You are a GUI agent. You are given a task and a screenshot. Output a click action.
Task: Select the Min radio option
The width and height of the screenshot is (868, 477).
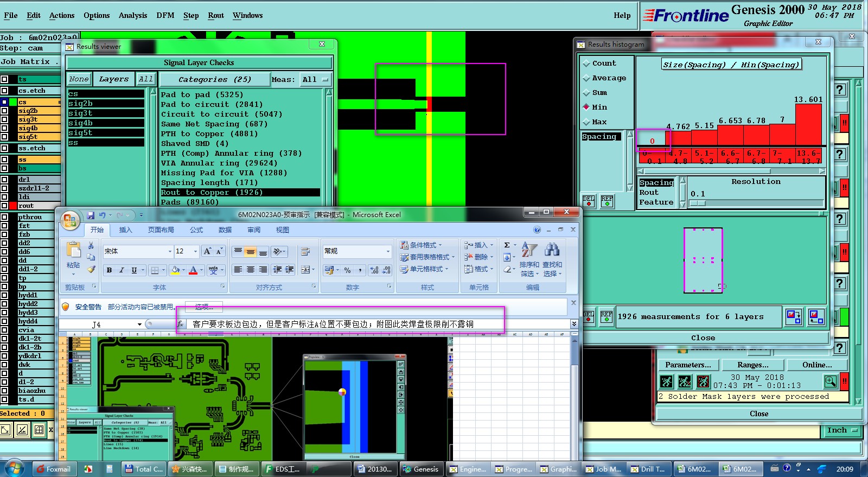point(586,107)
